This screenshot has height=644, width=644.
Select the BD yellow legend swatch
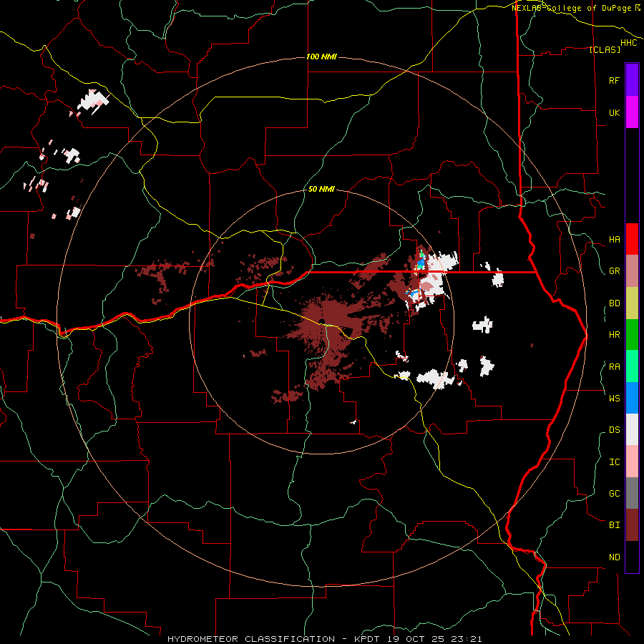click(x=632, y=303)
